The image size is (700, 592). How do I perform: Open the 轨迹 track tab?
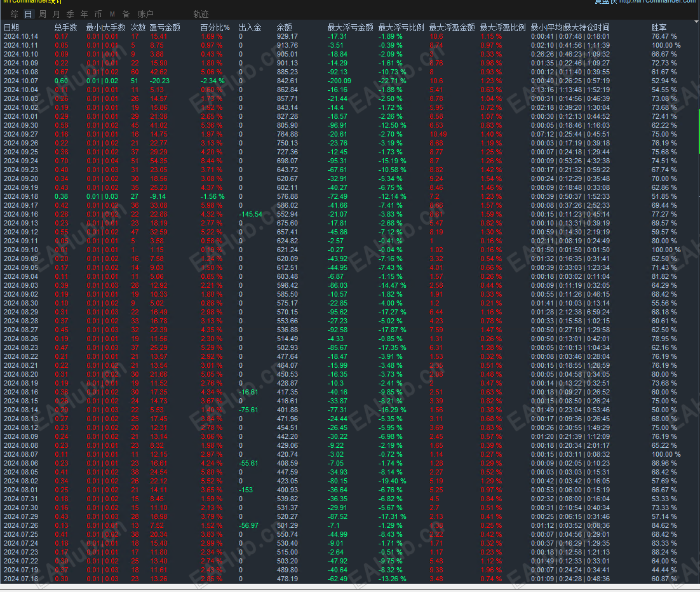coord(201,14)
